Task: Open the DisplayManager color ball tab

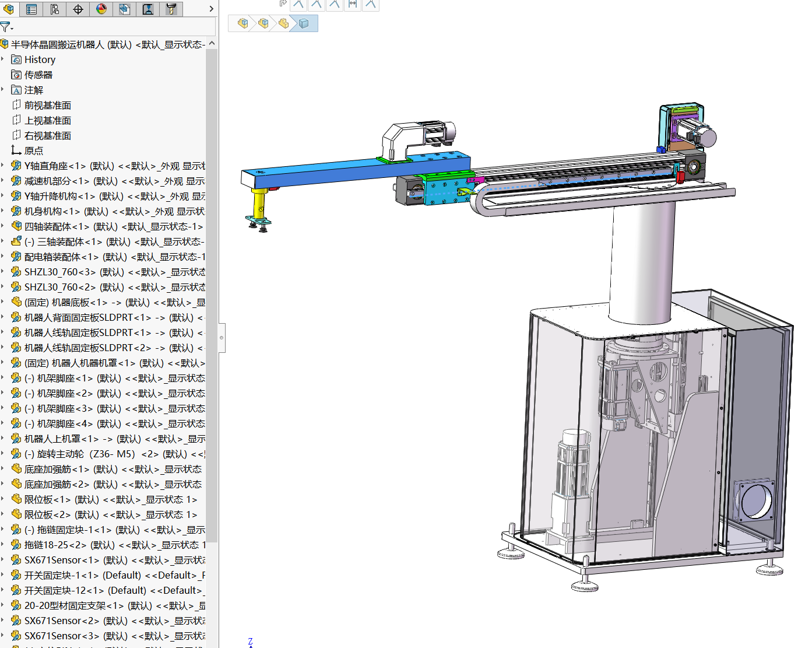Action: [x=101, y=9]
